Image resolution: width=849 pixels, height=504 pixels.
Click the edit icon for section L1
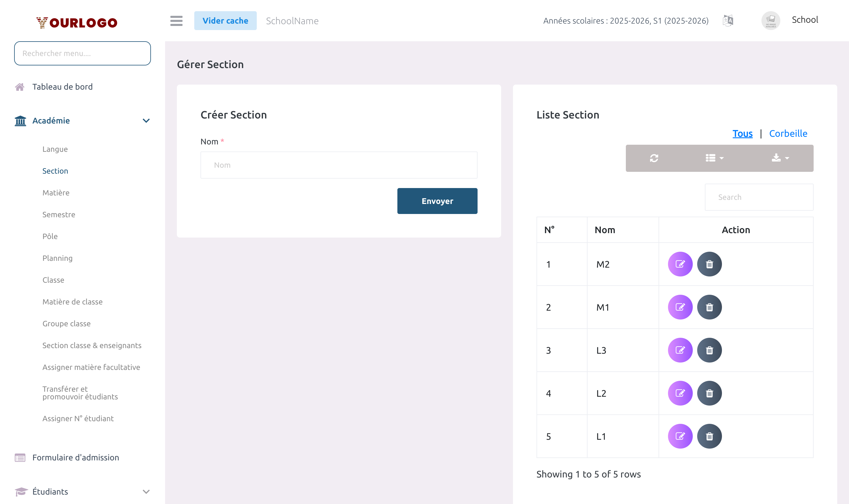(x=680, y=436)
